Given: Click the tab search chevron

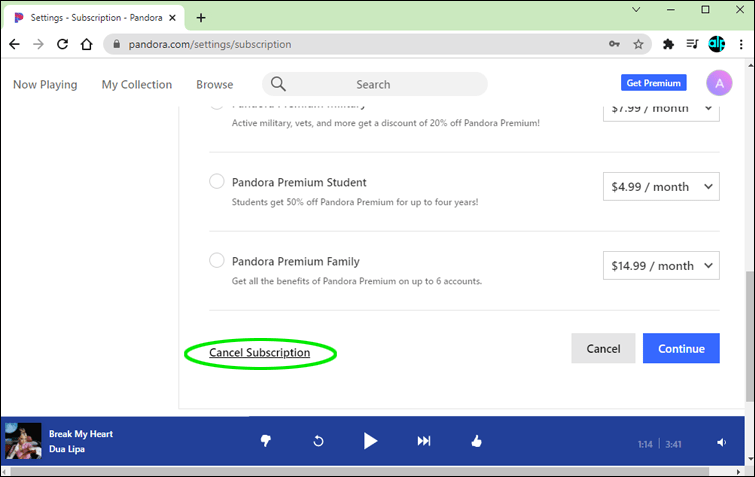Looking at the screenshot, I should click(x=636, y=10).
